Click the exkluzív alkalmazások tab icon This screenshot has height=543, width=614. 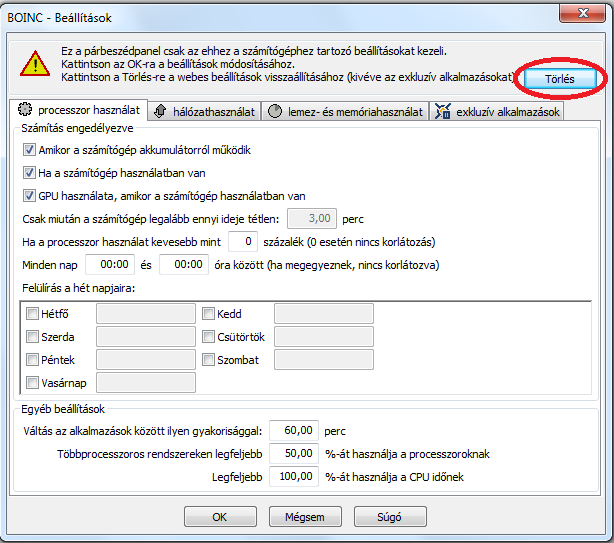click(x=443, y=111)
